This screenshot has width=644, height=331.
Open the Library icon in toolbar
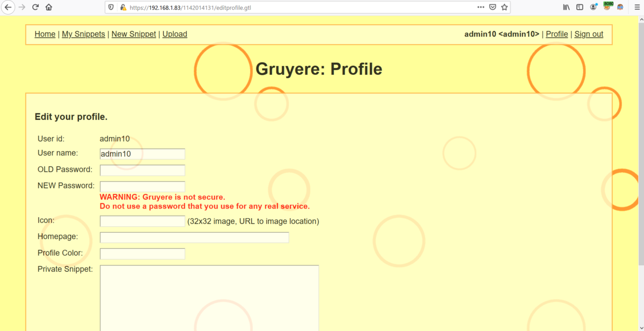tap(566, 8)
